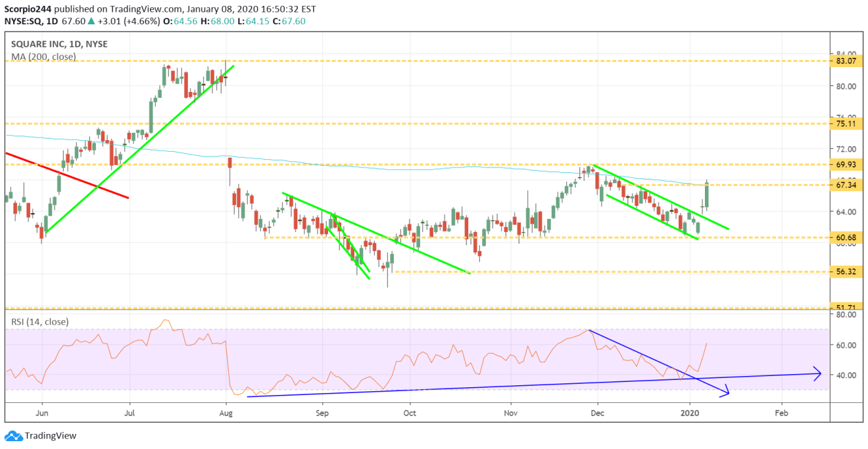This screenshot has width=868, height=449.
Task: Click the Oct label on the time axis
Action: [x=410, y=413]
